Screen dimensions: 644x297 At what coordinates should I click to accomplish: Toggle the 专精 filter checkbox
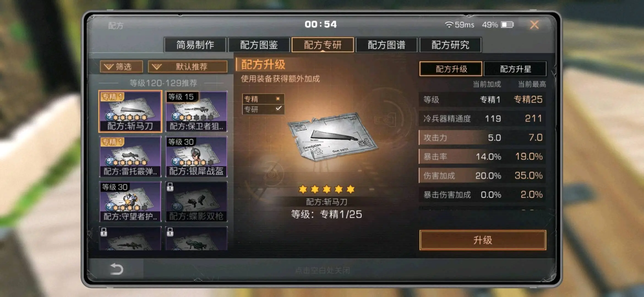pyautogui.click(x=278, y=98)
